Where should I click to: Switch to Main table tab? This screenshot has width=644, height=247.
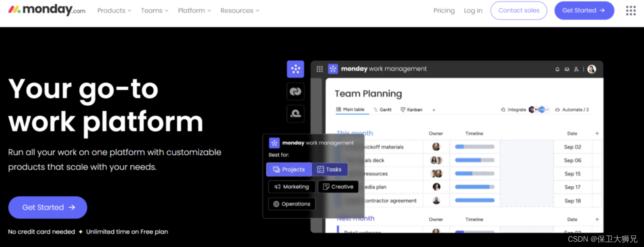click(x=350, y=109)
